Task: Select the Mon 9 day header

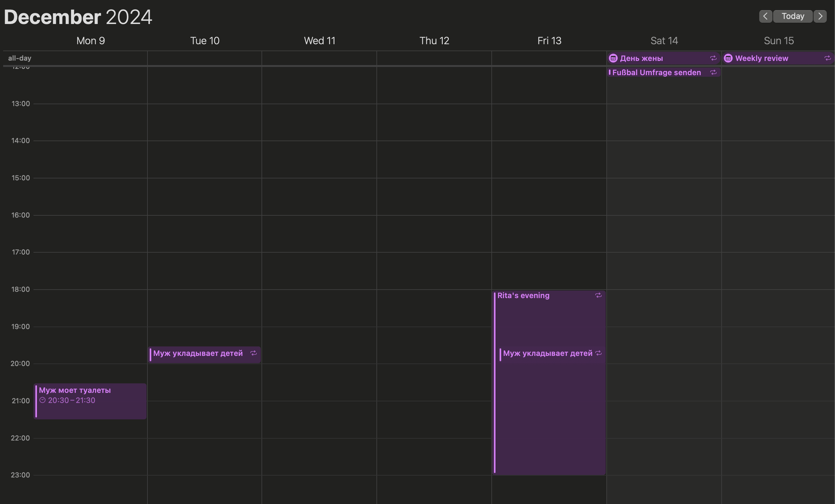Action: point(91,41)
